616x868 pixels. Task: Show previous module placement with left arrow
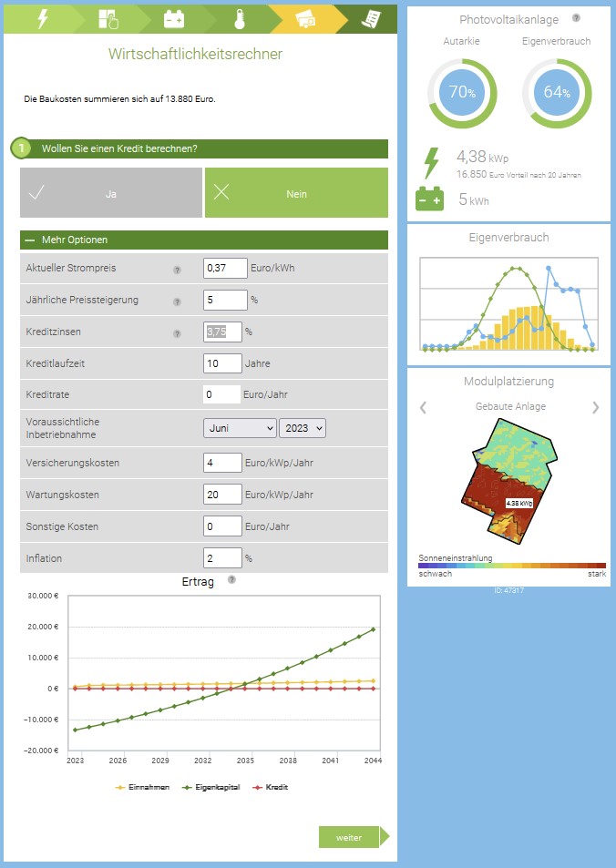[x=423, y=407]
